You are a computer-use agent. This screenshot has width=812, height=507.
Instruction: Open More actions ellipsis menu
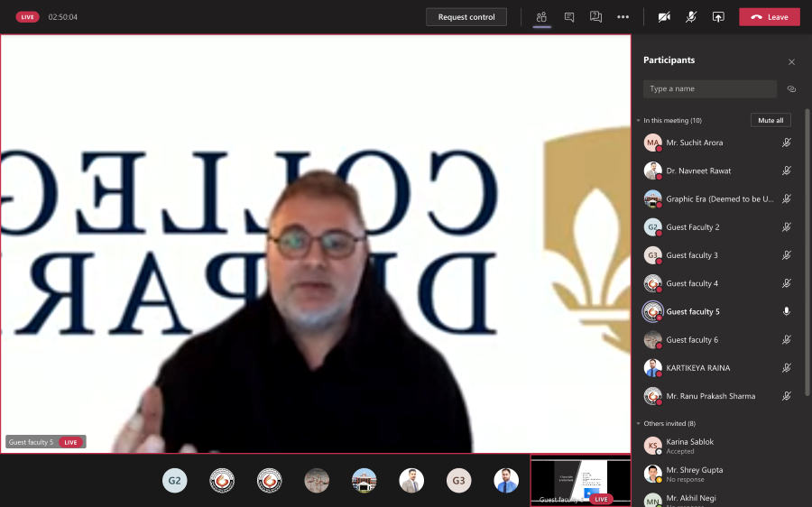623,17
